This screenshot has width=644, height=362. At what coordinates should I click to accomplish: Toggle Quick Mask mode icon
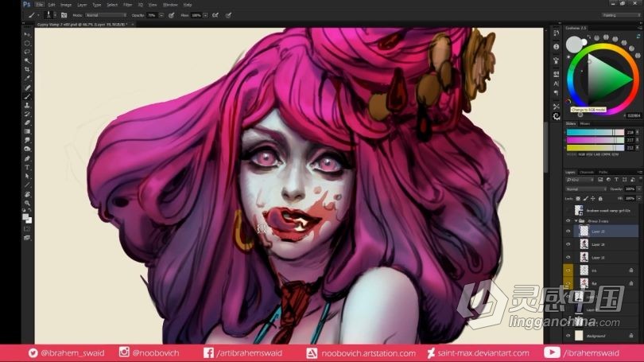pyautogui.click(x=27, y=229)
